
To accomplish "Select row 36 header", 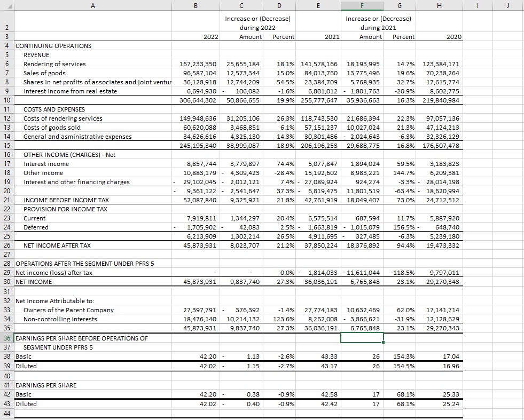I will coord(7,338).
